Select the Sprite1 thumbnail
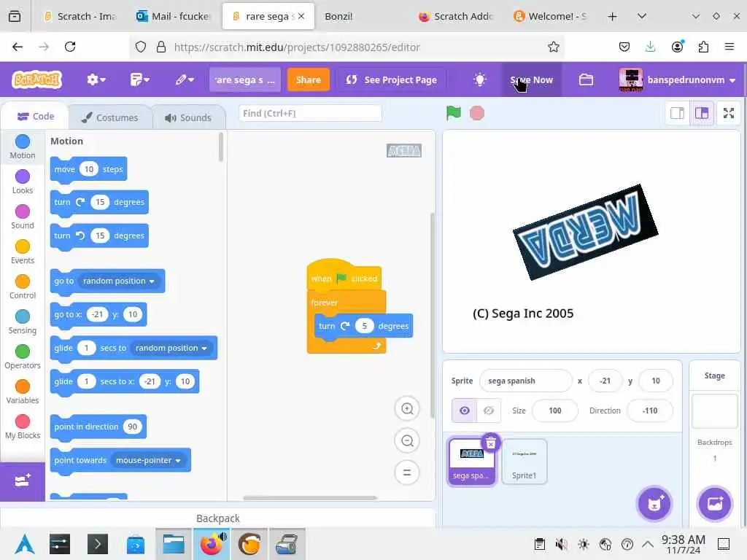Image resolution: width=747 pixels, height=560 pixels. coord(524,462)
